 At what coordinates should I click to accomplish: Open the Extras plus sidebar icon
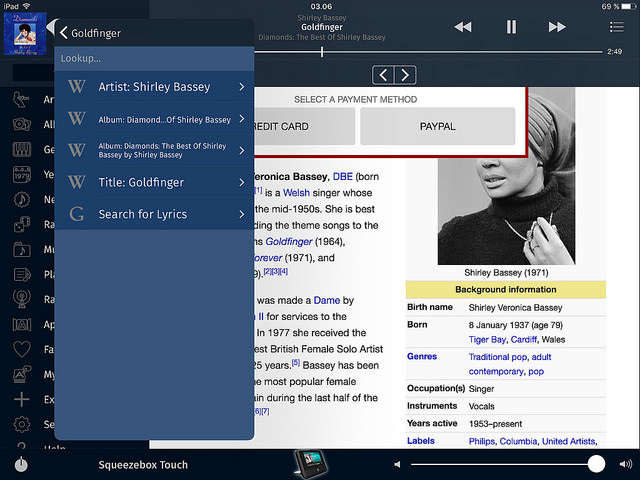point(21,399)
